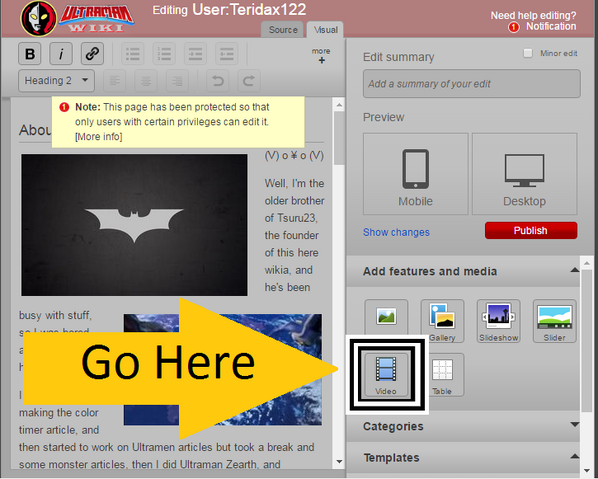Insert a Slideshow

[498, 321]
